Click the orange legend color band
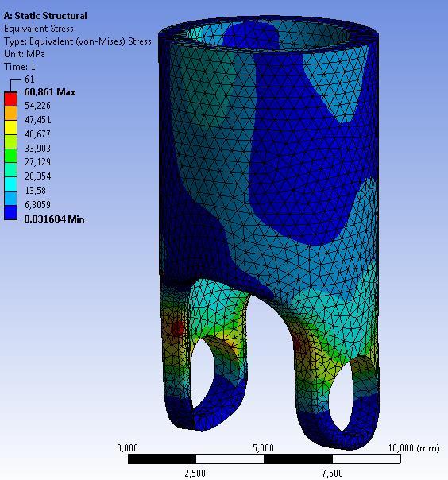 tap(10, 113)
